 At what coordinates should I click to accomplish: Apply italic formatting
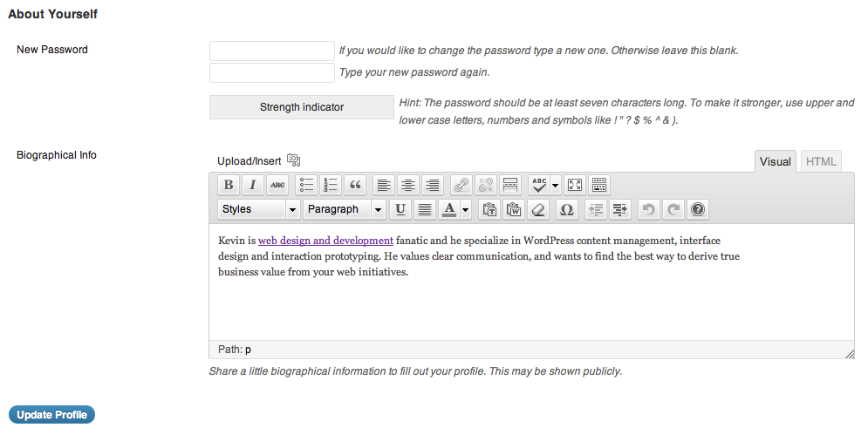[252, 185]
